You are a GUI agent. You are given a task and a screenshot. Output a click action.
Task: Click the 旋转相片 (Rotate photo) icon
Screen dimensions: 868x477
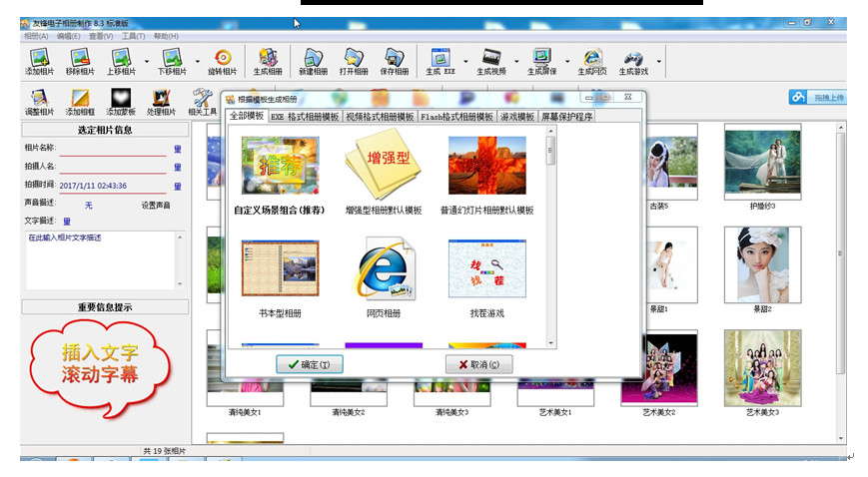tap(223, 62)
